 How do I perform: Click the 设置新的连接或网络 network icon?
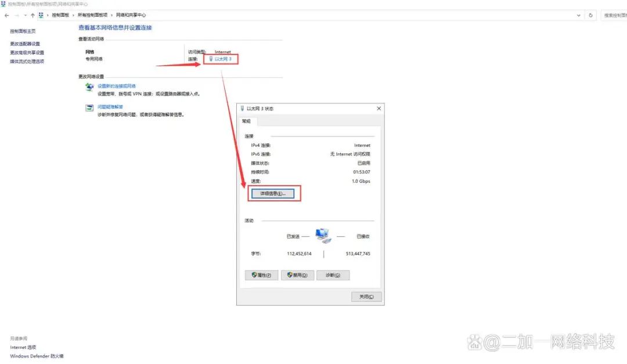pos(89,87)
